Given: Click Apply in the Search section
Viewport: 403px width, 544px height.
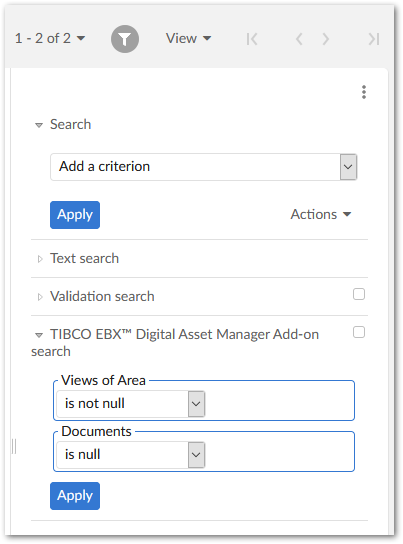Looking at the screenshot, I should point(75,215).
